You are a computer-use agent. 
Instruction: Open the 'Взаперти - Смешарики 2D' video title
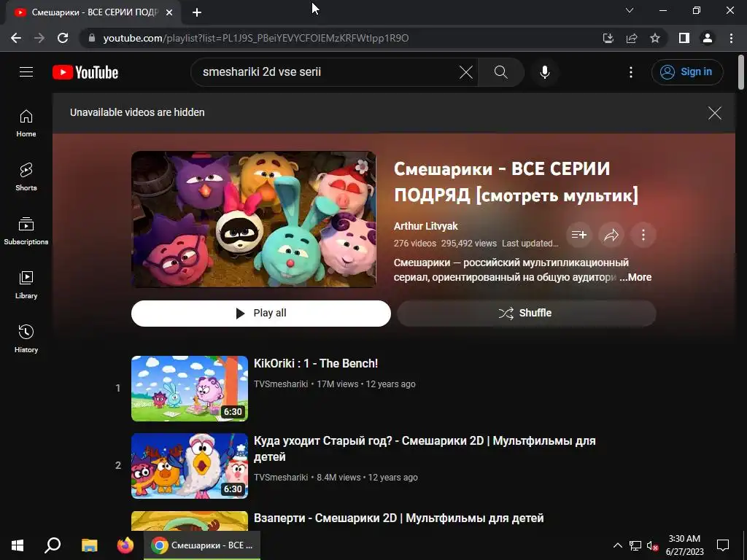pyautogui.click(x=399, y=518)
